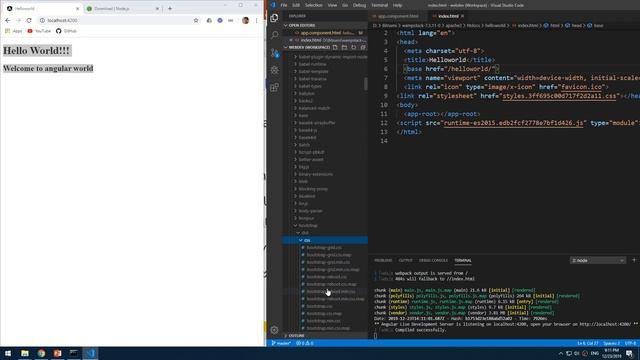
Task: Reload the localhost page in Chrome
Action: coord(29,20)
